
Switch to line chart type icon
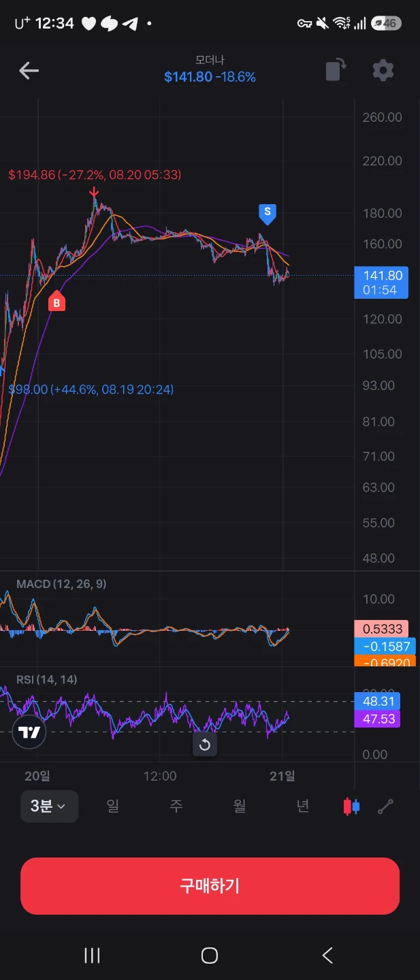[x=386, y=806]
